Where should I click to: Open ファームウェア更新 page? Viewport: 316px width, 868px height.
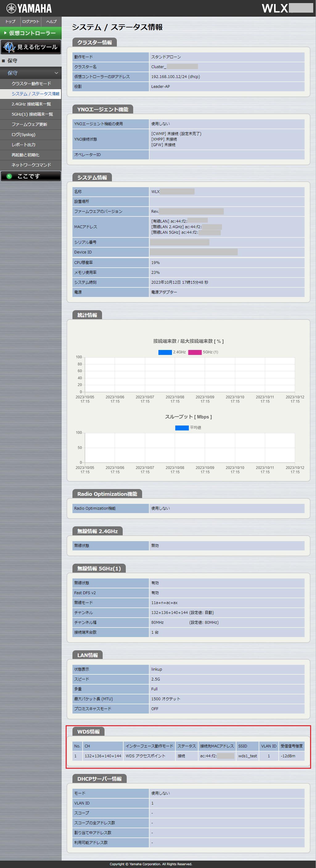[29, 124]
